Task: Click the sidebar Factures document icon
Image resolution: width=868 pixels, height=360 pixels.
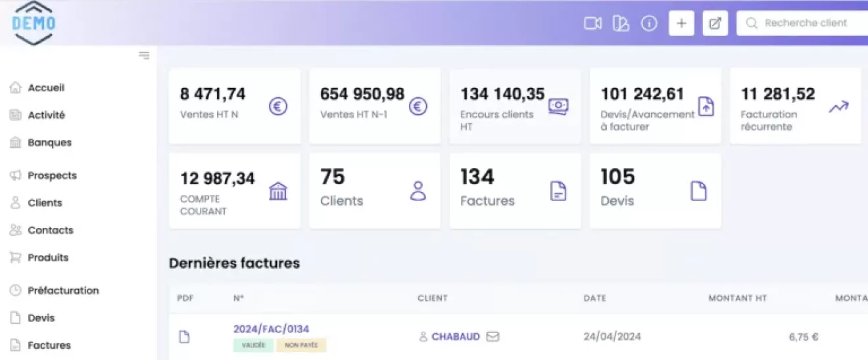Action: [15, 345]
